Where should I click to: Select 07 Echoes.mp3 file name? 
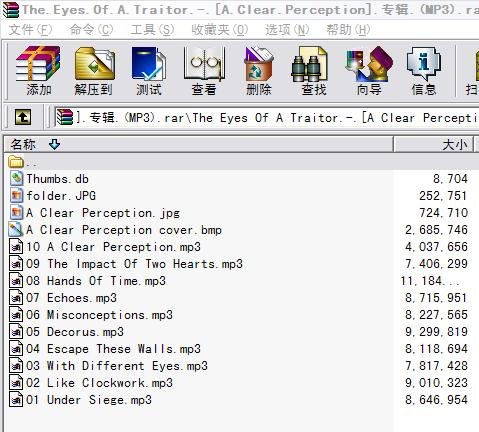coord(72,298)
